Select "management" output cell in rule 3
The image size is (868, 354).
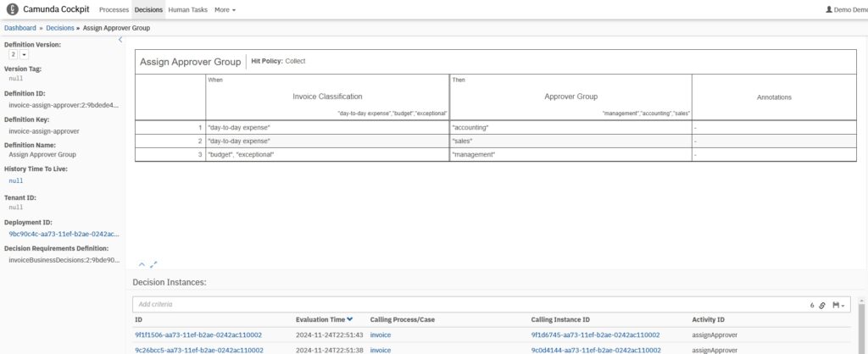[x=570, y=154]
